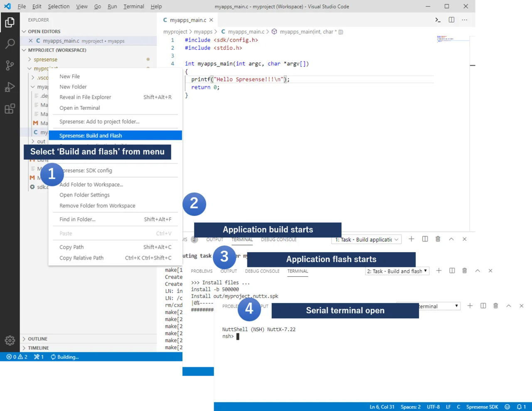Close myapps_main.c in Open Editors list
The height and width of the screenshot is (411, 532).
(30, 41)
